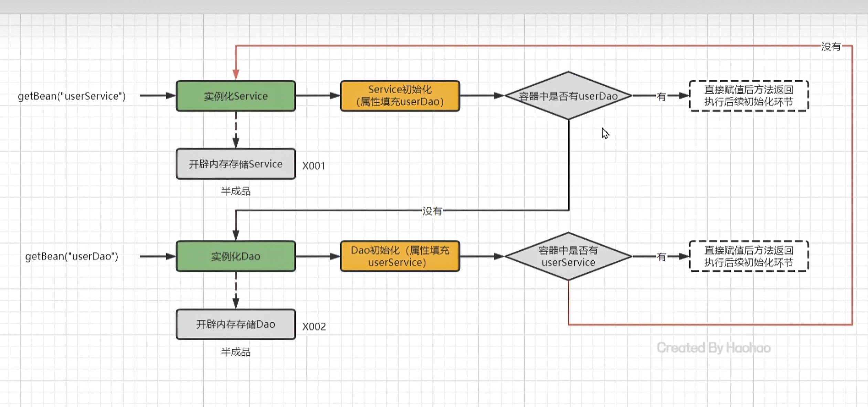Click the Created By Haohao watermark text
The width and height of the screenshot is (868, 407).
click(713, 348)
